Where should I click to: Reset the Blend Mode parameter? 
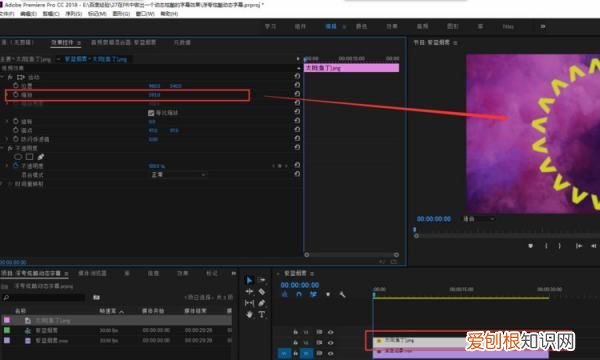[x=297, y=174]
